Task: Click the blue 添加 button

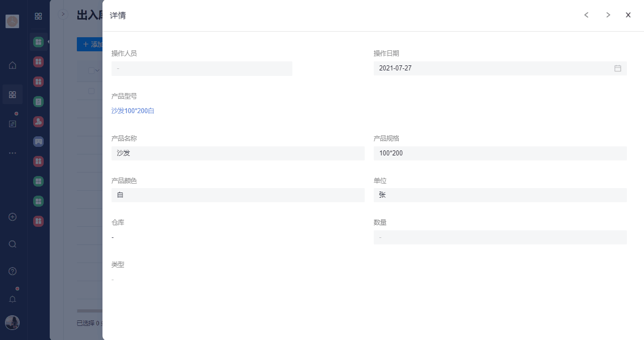Action: pos(90,44)
